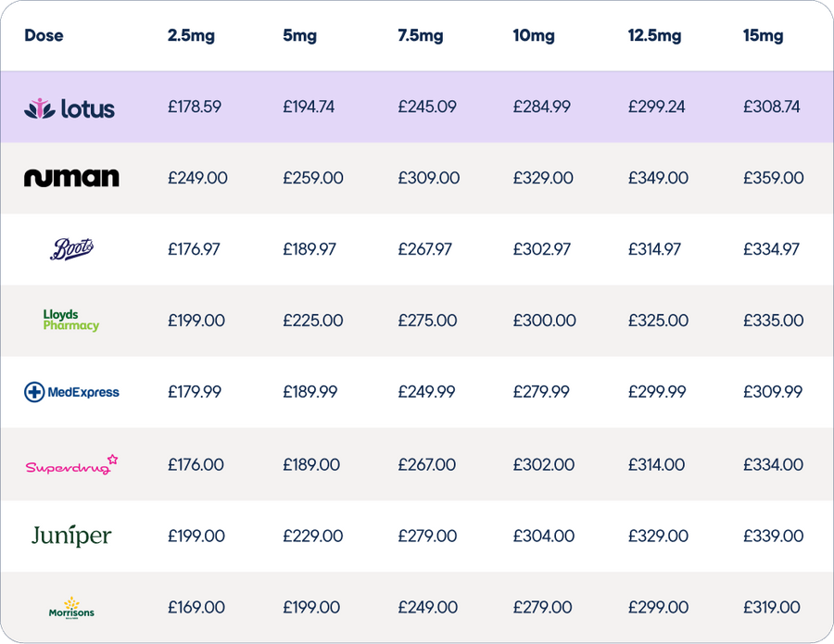Click the Dose column header
This screenshot has height=644, width=834.
(x=44, y=36)
